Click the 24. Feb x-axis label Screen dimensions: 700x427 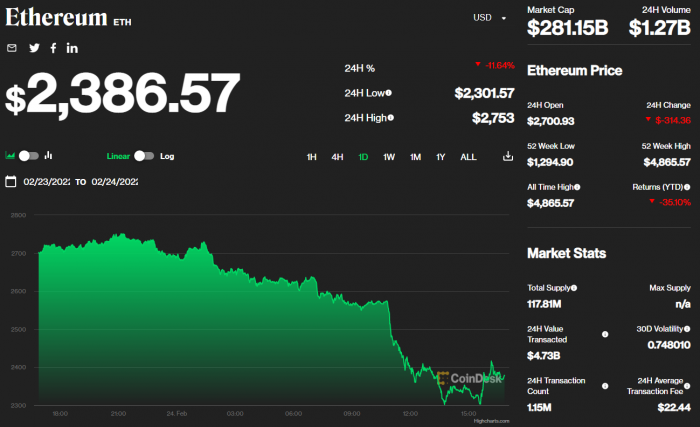177,414
